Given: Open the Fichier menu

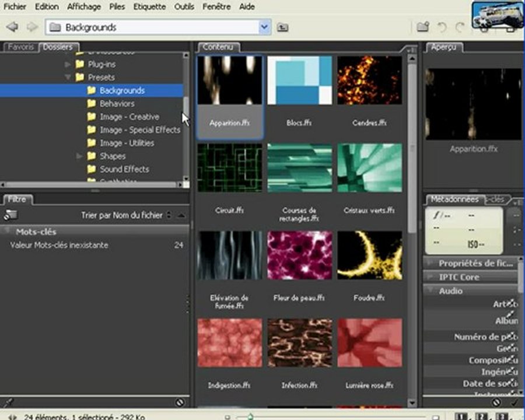Looking at the screenshot, I should pos(15,6).
